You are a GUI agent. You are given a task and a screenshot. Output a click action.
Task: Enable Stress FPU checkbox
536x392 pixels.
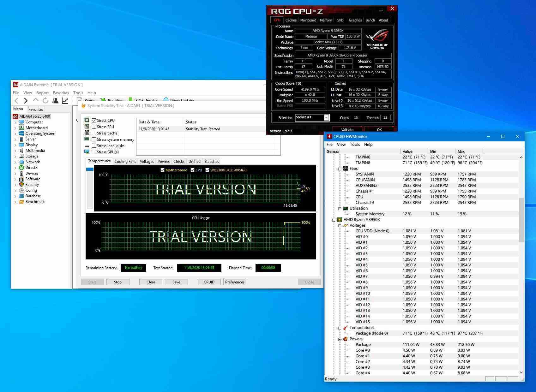point(94,127)
